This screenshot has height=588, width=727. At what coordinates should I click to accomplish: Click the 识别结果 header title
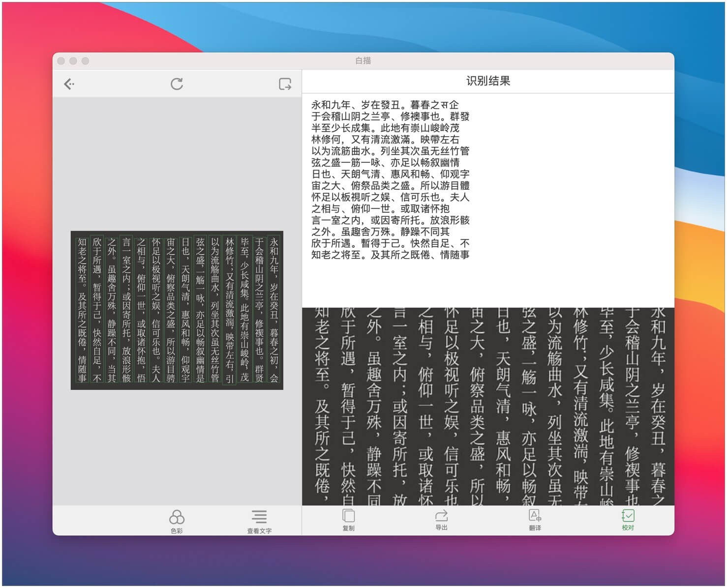point(487,81)
